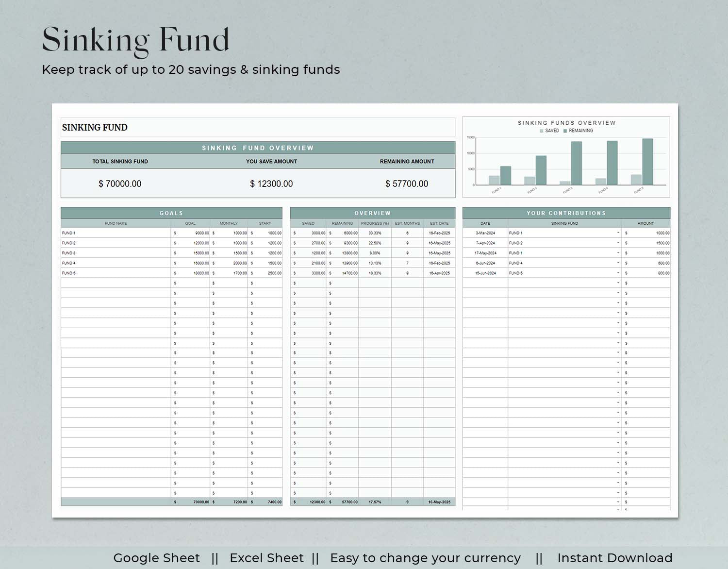Click the FUND 3 remaining bar in the chart
This screenshot has height=569, width=728.
(x=576, y=163)
